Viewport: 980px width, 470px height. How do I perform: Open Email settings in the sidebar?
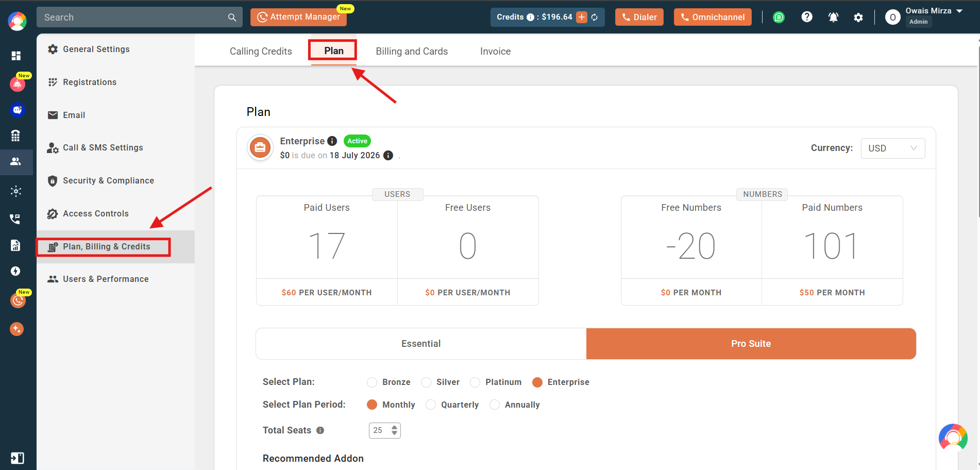click(x=115, y=115)
